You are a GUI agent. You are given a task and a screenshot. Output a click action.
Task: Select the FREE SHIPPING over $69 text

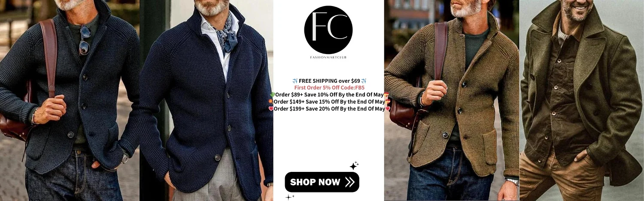pos(329,81)
